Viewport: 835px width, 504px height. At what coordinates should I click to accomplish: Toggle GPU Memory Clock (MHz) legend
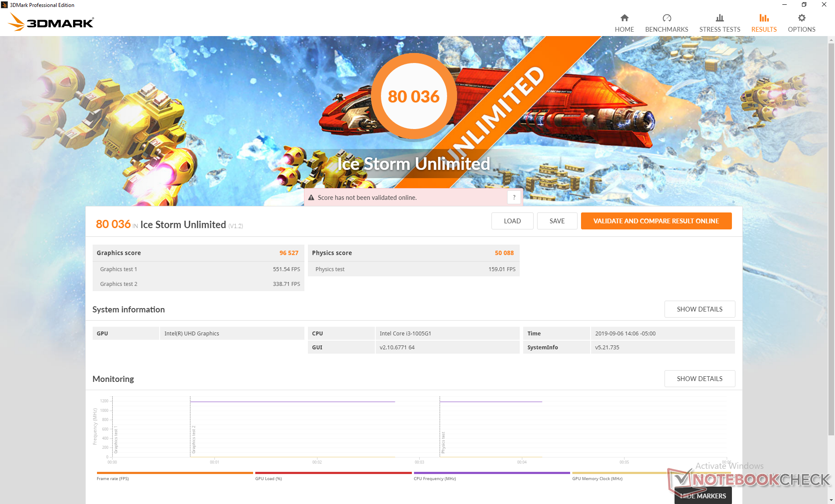pyautogui.click(x=597, y=478)
